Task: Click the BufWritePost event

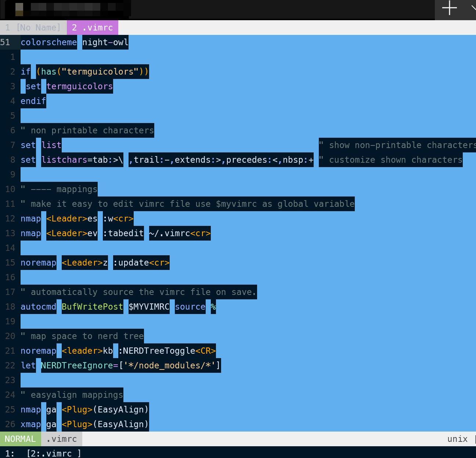Action: coord(93,307)
